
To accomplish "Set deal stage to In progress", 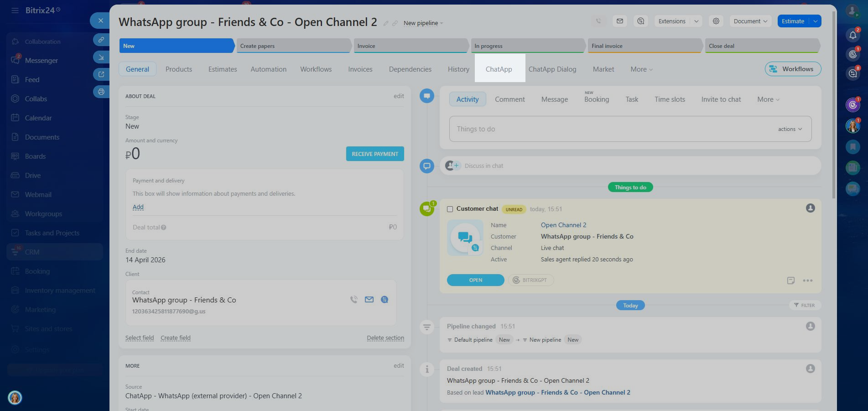I will tap(527, 46).
